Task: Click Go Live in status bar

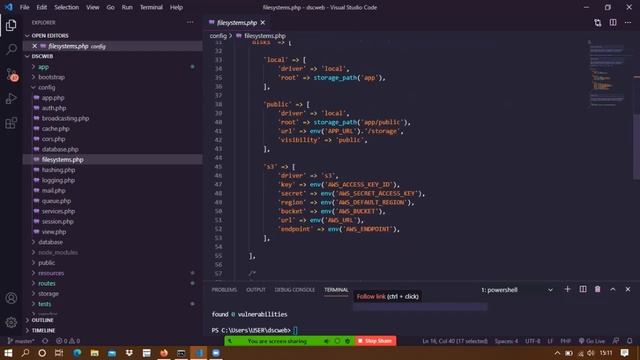Action: (592, 341)
